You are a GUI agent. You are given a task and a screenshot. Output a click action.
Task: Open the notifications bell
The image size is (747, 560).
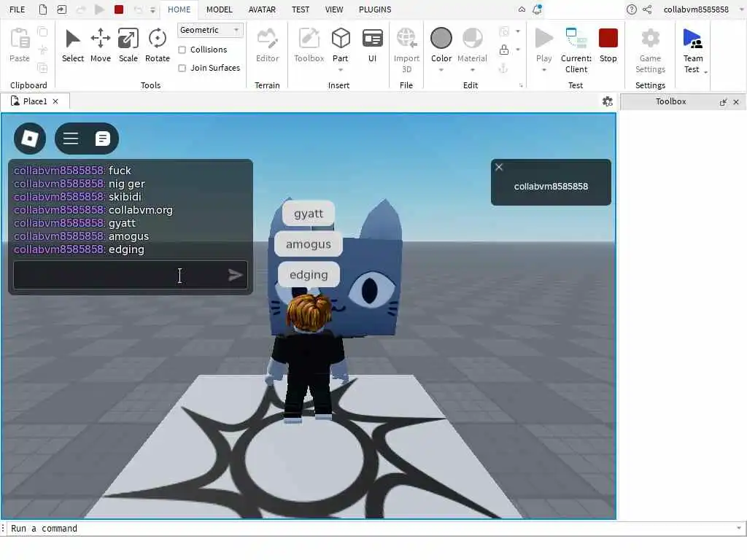pos(537,9)
